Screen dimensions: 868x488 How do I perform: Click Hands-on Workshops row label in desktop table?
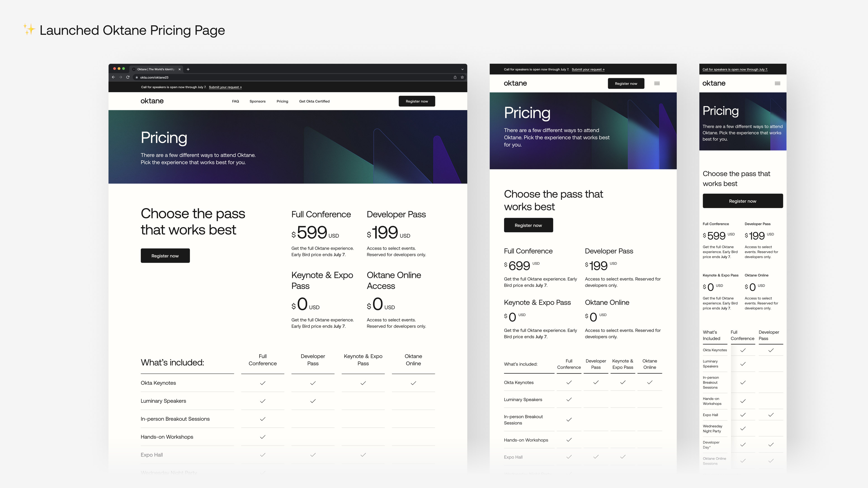(x=167, y=437)
